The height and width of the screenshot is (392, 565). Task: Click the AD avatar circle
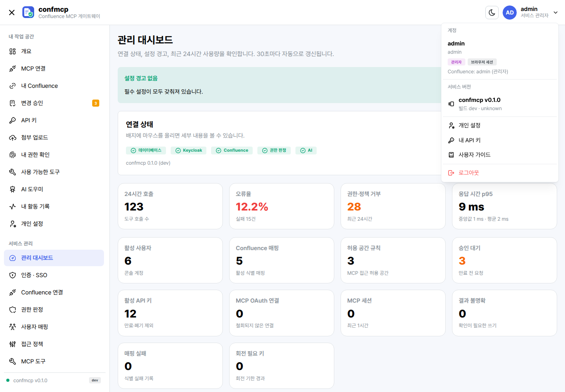coord(510,13)
